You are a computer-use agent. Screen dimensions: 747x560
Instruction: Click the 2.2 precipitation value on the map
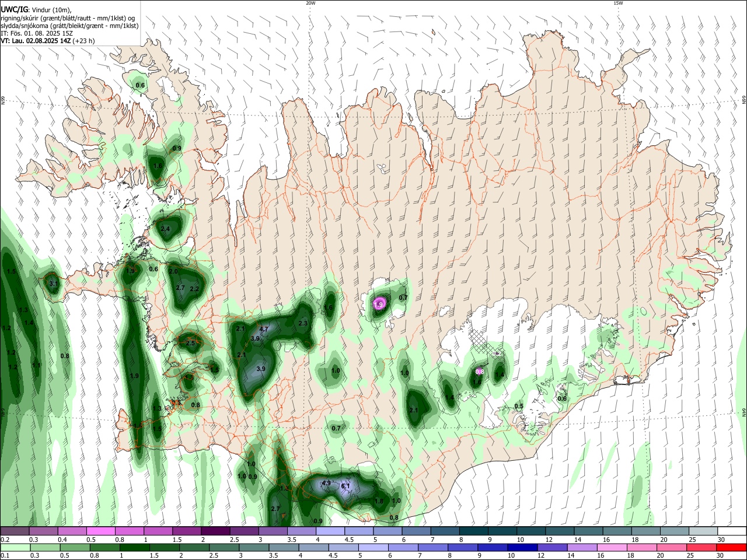(x=195, y=289)
